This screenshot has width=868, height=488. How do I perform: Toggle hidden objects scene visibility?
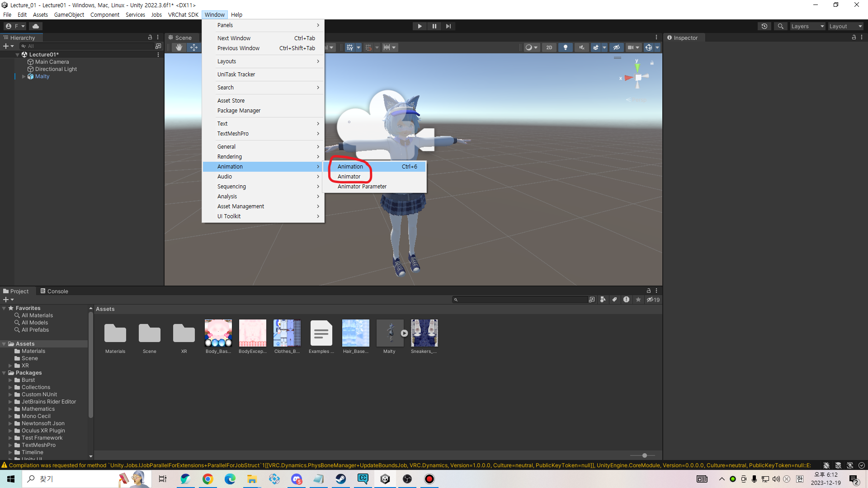click(616, 47)
